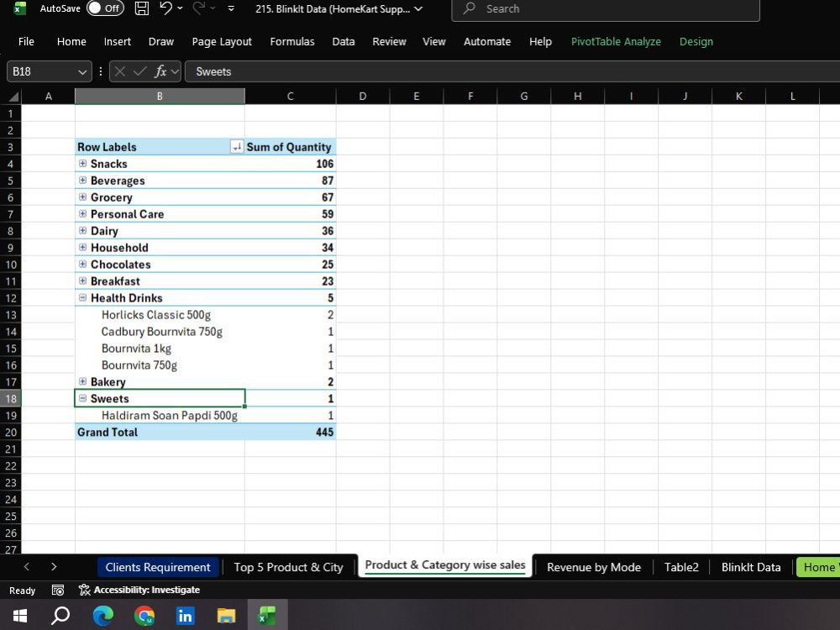840x630 pixels.
Task: Open the Draw ribbon tab
Action: (x=160, y=42)
